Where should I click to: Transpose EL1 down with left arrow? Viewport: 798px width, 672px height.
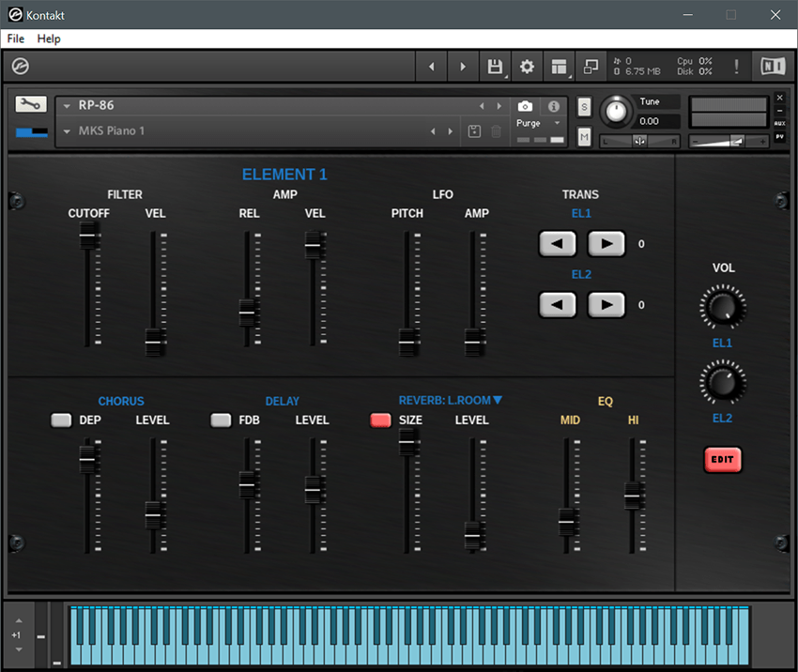click(558, 244)
